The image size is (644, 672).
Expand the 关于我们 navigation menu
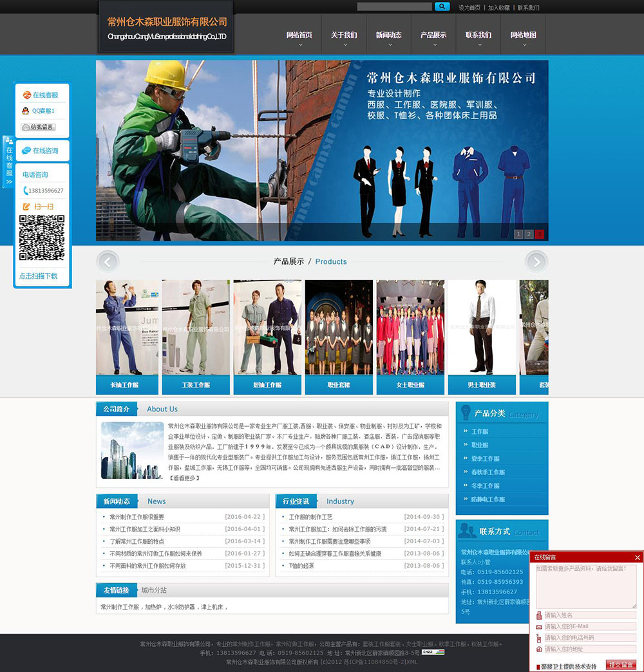pyautogui.click(x=344, y=36)
